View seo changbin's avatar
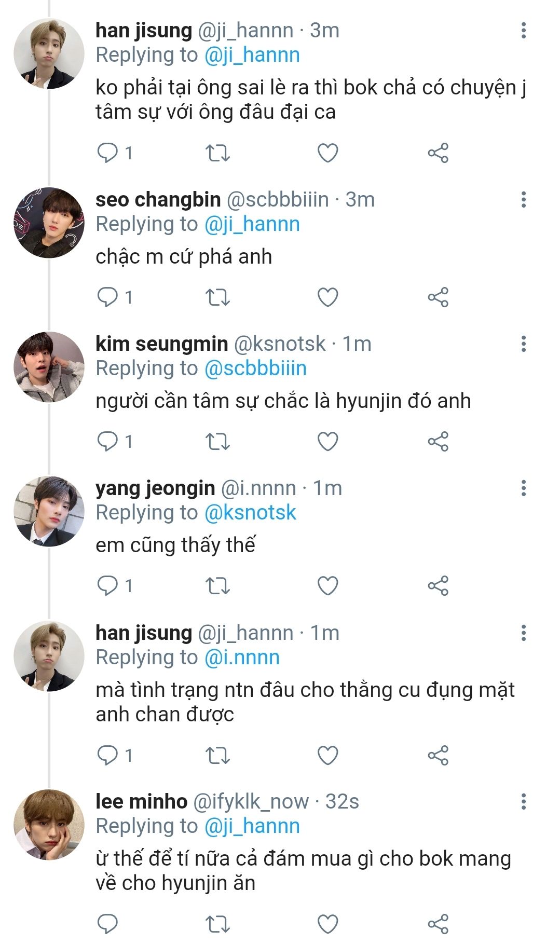 [x=49, y=223]
